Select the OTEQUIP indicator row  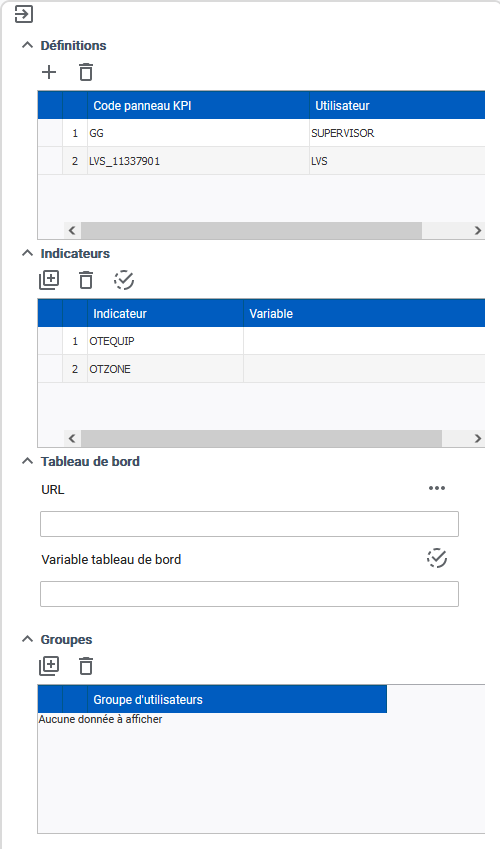[261, 341]
